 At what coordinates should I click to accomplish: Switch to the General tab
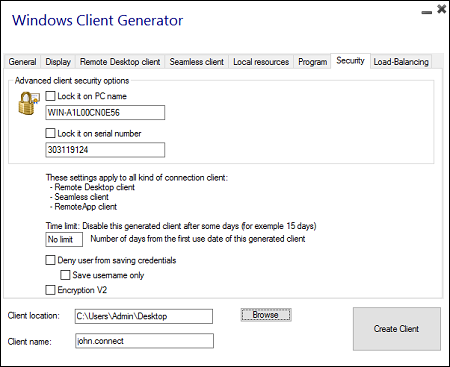(x=22, y=62)
